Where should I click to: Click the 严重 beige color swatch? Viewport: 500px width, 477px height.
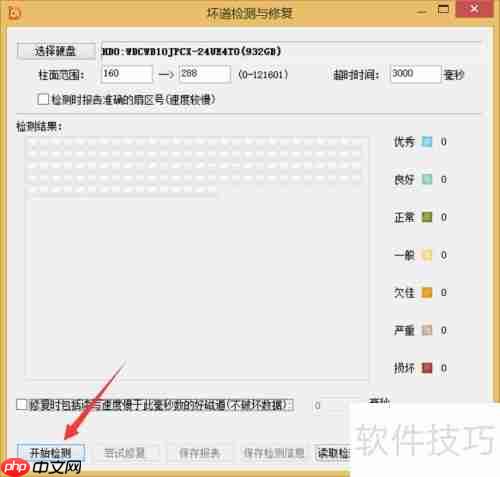[x=427, y=330]
